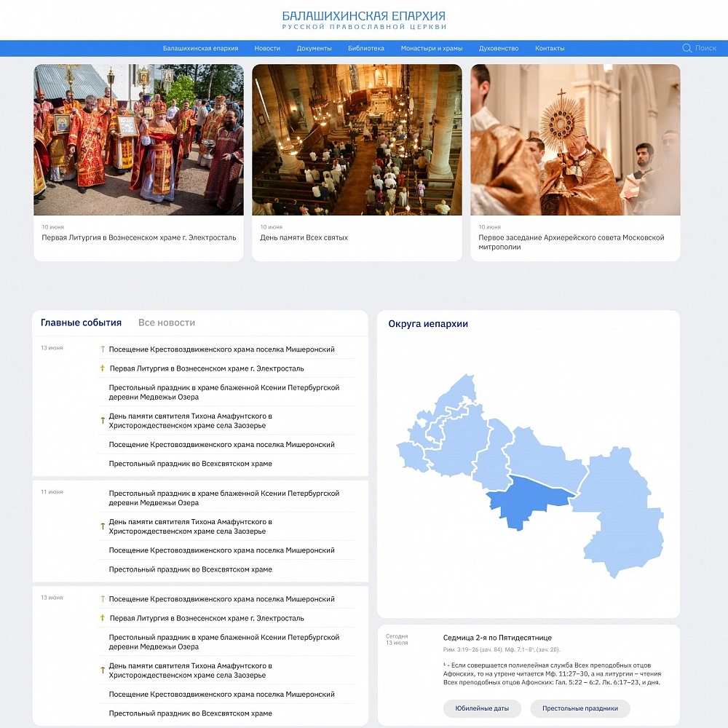Click the Юбилейные даты button
The width and height of the screenshot is (728, 728).
pos(482,708)
